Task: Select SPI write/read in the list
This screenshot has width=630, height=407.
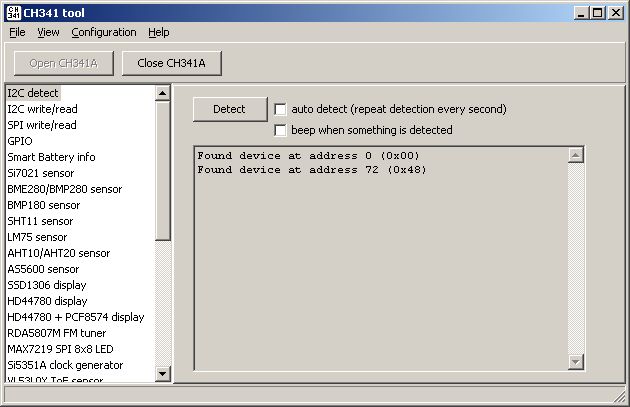Action: [x=42, y=125]
